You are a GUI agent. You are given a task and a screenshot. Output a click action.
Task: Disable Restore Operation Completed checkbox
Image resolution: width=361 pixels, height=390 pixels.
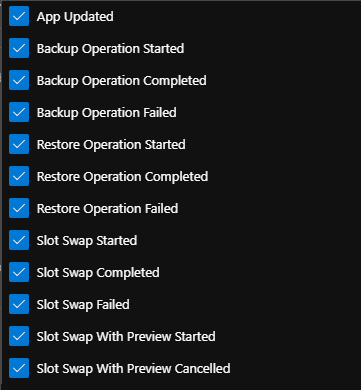coord(19,176)
